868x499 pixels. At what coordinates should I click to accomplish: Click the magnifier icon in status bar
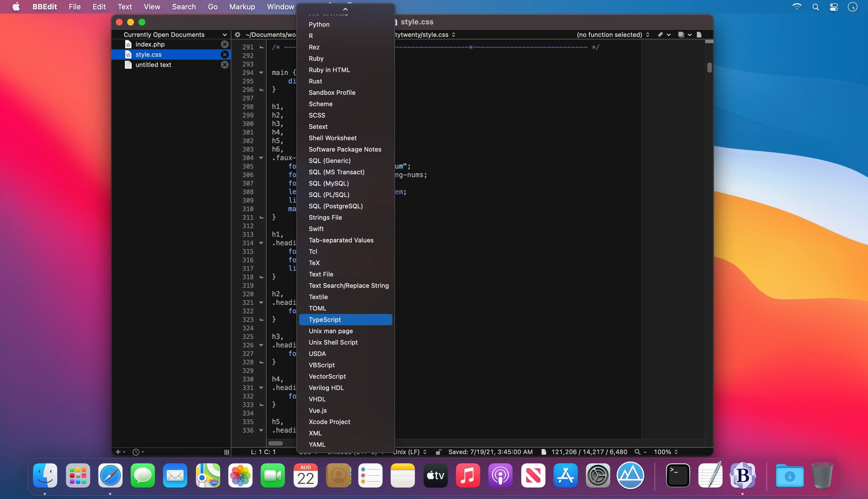pyautogui.click(x=637, y=452)
